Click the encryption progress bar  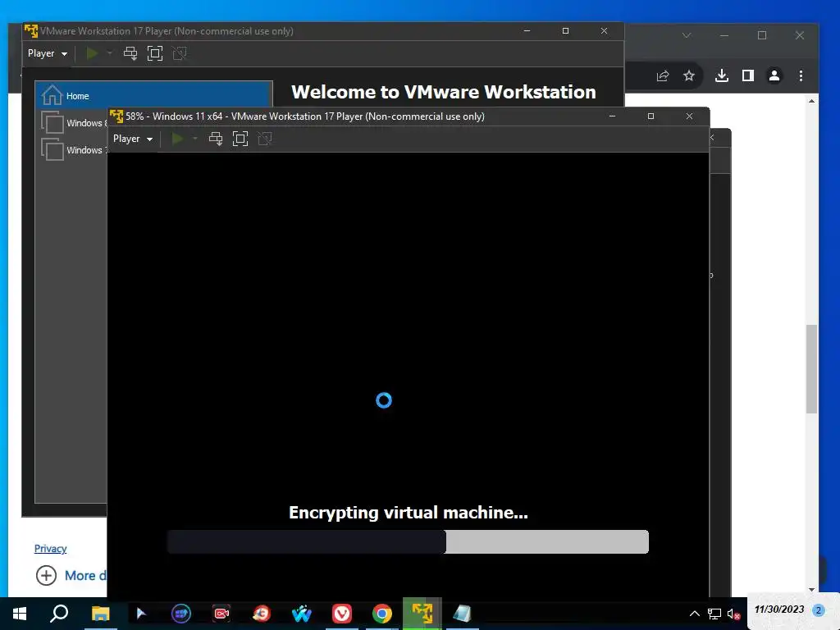pyautogui.click(x=408, y=541)
